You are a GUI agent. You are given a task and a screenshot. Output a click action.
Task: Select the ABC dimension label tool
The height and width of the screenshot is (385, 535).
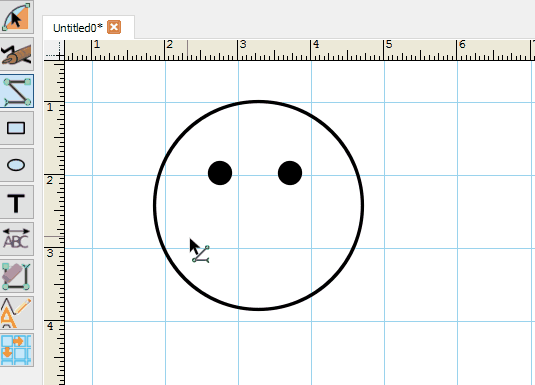[x=16, y=239]
